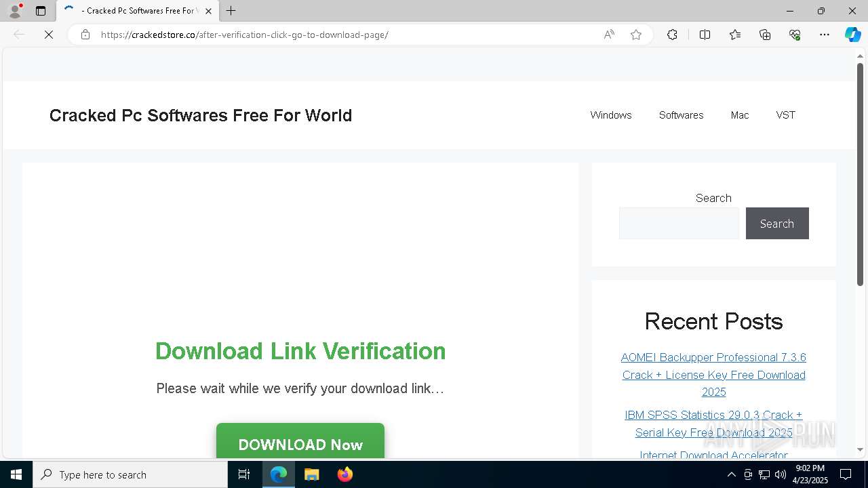Open the network status tray icon
Screen dimensions: 868x488
tap(764, 474)
